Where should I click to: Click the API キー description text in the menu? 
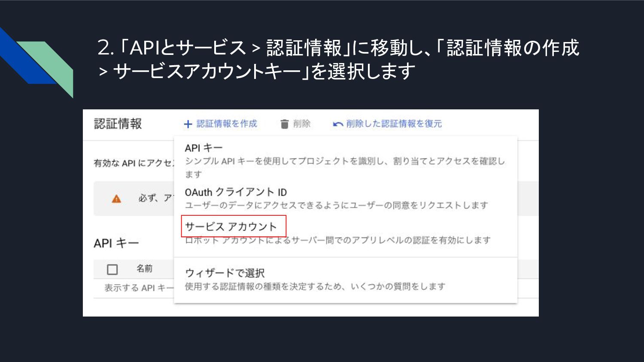[x=345, y=167]
